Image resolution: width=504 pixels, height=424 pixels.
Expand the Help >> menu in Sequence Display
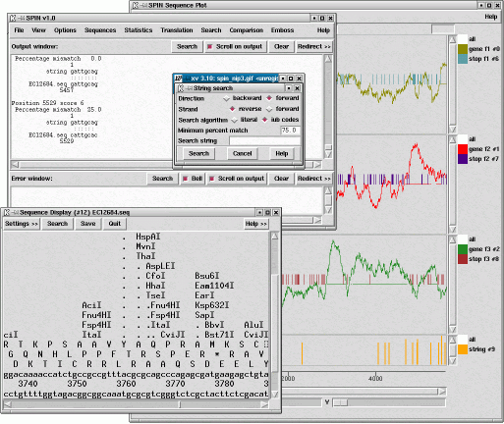coord(255,224)
